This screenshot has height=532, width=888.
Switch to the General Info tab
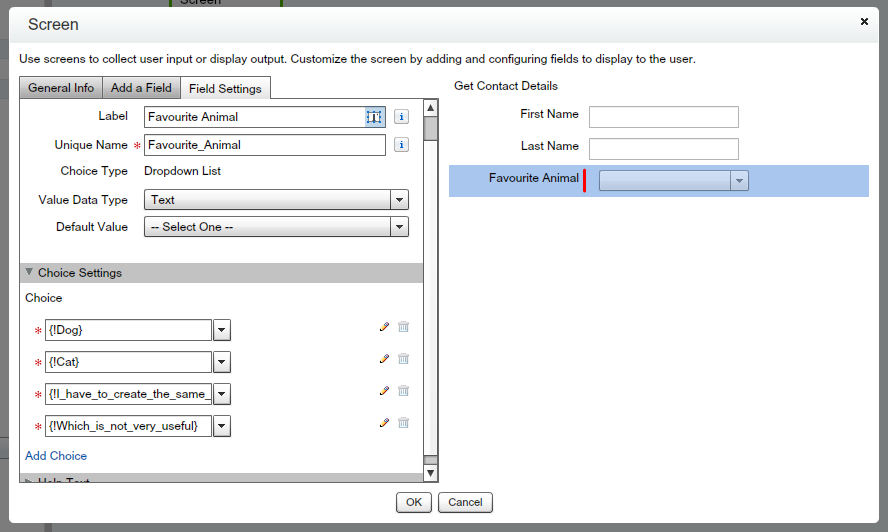[61, 88]
